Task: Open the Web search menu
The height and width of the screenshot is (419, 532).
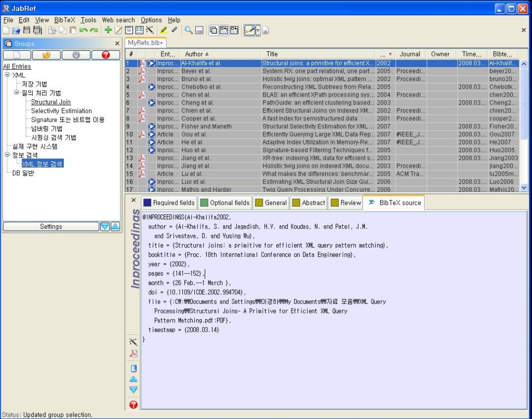Action: (x=118, y=20)
